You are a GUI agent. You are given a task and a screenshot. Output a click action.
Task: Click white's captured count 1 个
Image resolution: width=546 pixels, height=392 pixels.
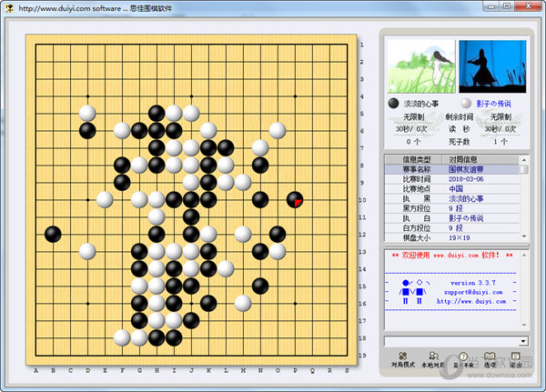tap(500, 142)
